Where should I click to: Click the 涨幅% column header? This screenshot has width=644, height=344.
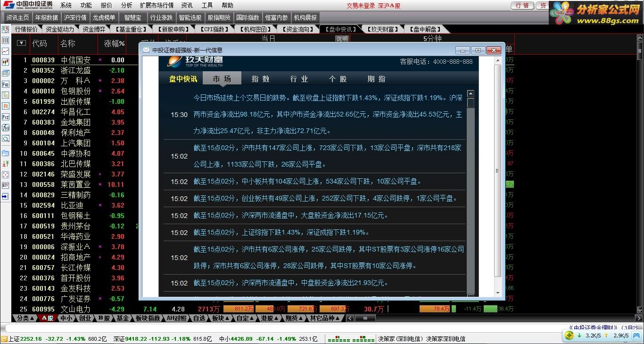[x=115, y=43]
